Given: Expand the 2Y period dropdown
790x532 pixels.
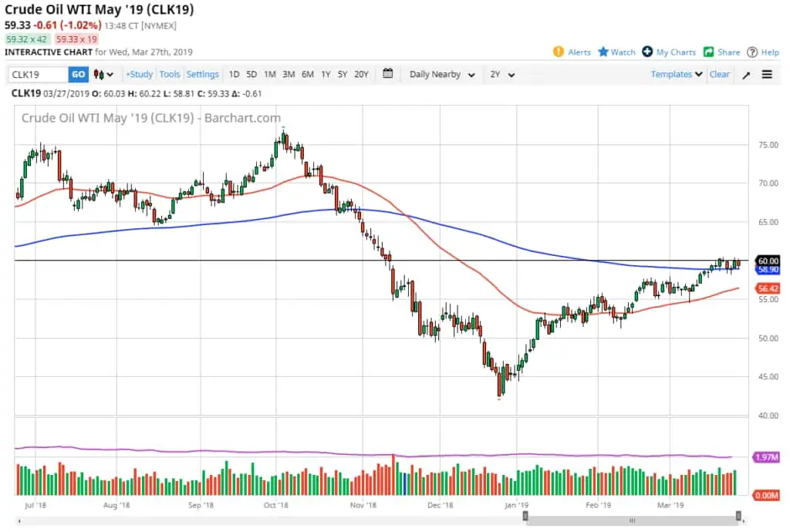Looking at the screenshot, I should coord(502,75).
